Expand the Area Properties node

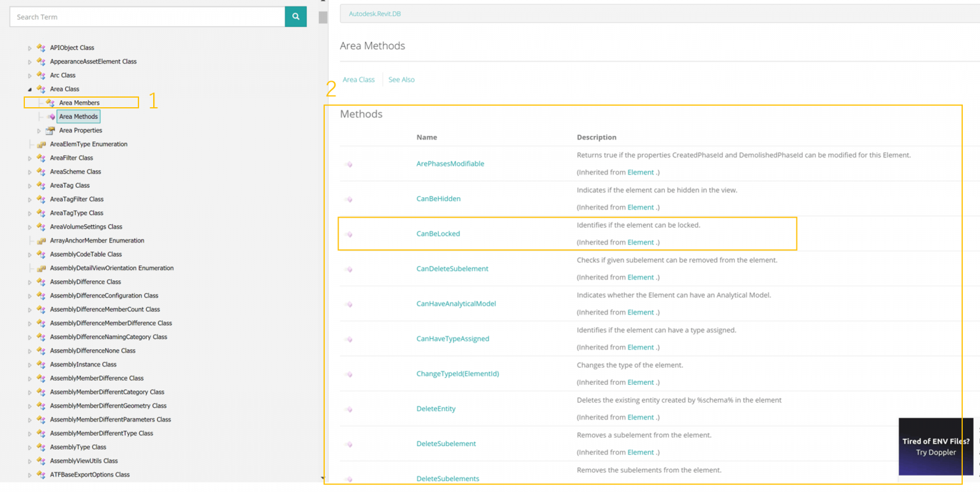(x=39, y=131)
